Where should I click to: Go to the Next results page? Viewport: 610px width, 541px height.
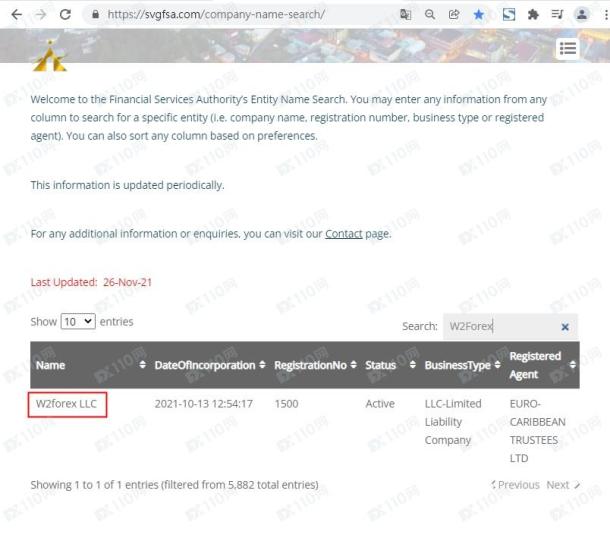(x=563, y=485)
